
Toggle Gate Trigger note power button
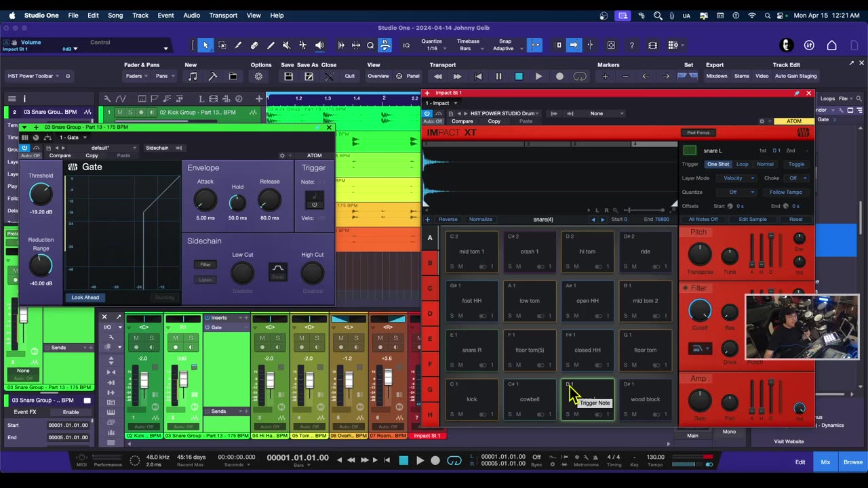pyautogui.click(x=314, y=204)
